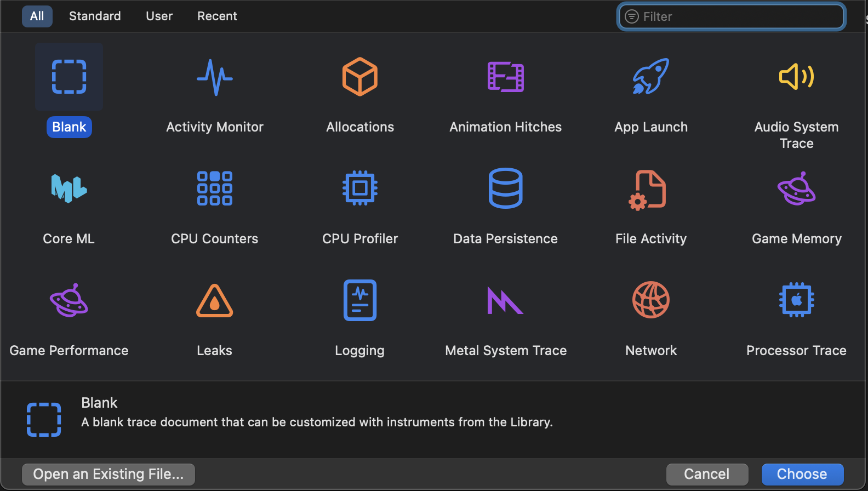This screenshot has width=868, height=491.
Task: Pick the CPU Profiler chip icon
Action: (x=360, y=189)
